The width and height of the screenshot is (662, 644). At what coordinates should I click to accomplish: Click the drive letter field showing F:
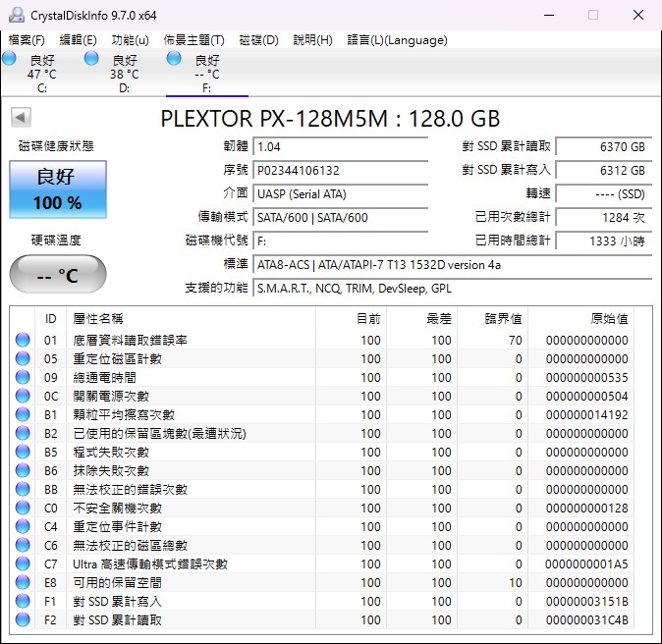340,241
